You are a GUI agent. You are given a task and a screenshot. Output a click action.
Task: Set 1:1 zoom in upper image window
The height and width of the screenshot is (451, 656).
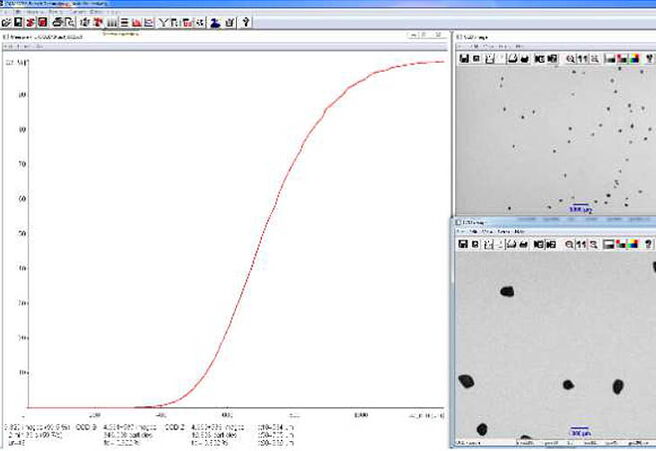582,59
